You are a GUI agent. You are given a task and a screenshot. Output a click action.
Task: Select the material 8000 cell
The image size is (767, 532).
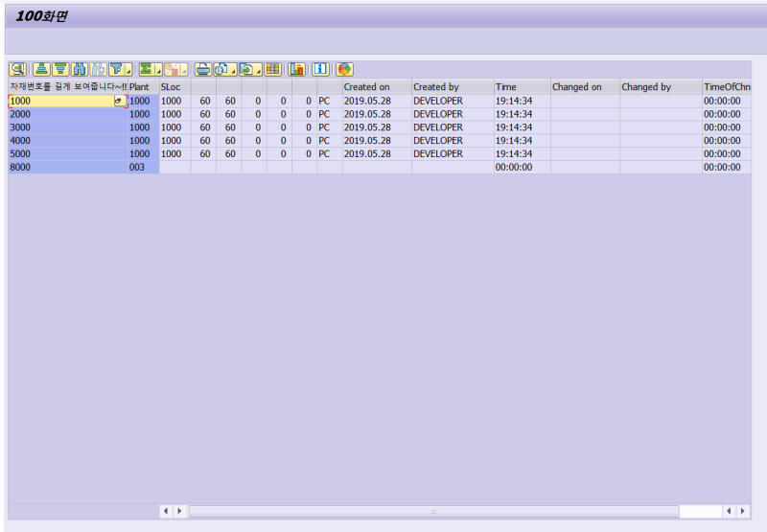[x=68, y=167]
